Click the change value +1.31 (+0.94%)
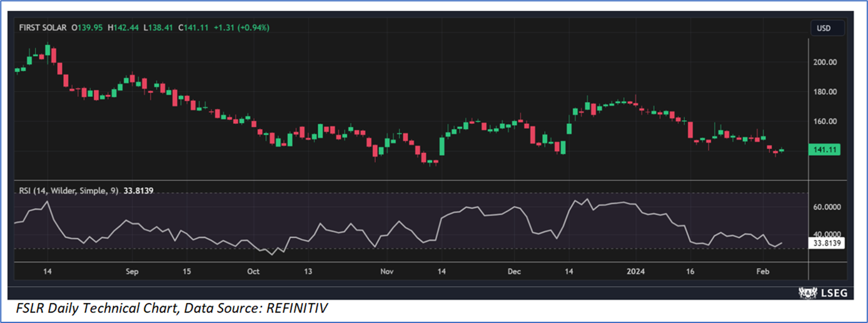868x323 pixels. [x=242, y=28]
